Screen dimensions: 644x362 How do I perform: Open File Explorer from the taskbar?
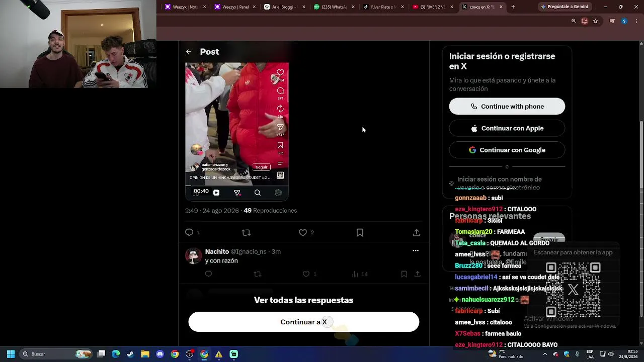tap(145, 354)
